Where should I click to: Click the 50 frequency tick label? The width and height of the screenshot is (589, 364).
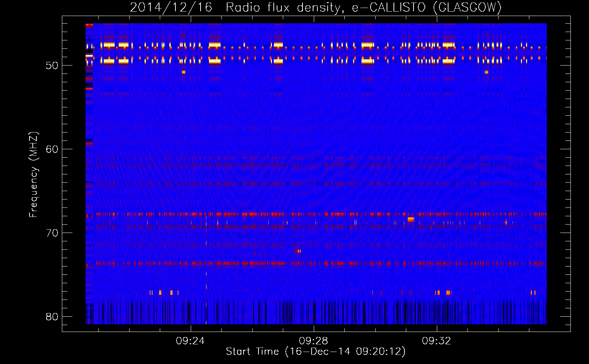[52, 66]
